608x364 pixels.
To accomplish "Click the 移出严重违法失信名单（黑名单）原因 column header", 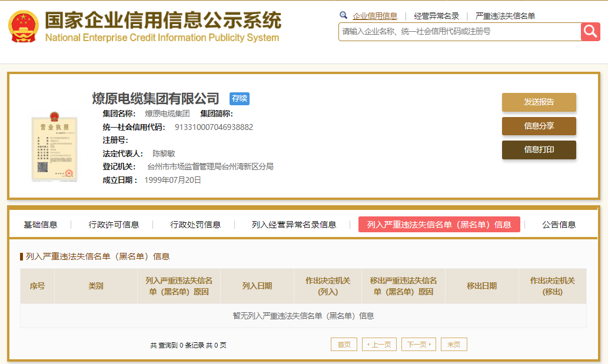I will point(403,286).
